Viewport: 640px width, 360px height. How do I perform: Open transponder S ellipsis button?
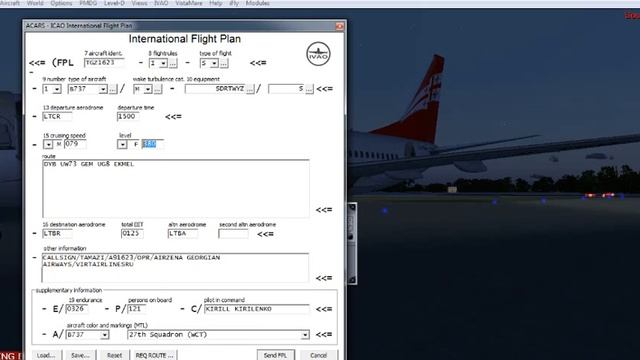coord(309,89)
